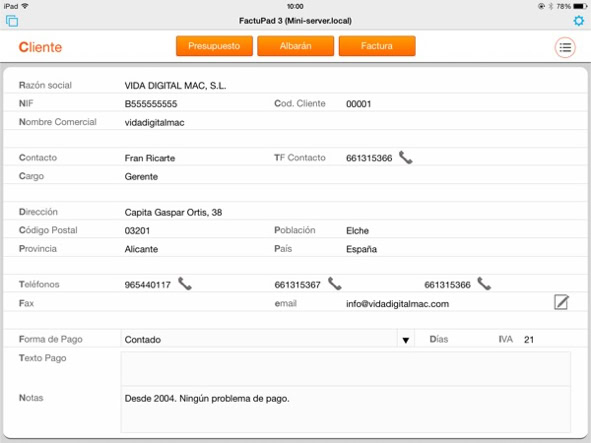Tap phone icon beside the third Teléfonos number

(484, 284)
